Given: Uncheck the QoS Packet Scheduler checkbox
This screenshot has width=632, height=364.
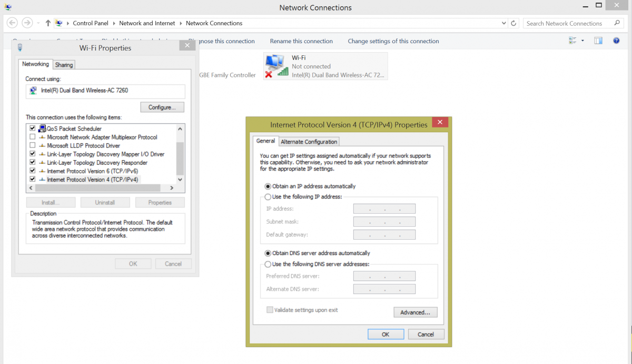Looking at the screenshot, I should click(33, 129).
